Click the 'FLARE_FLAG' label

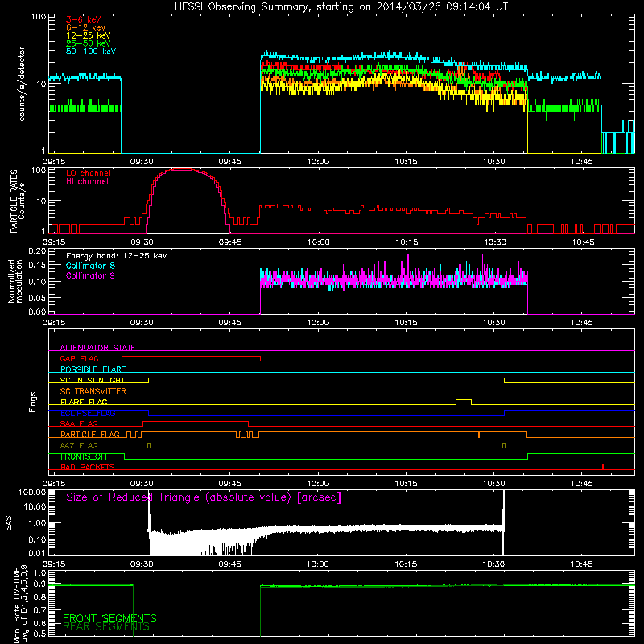click(84, 402)
